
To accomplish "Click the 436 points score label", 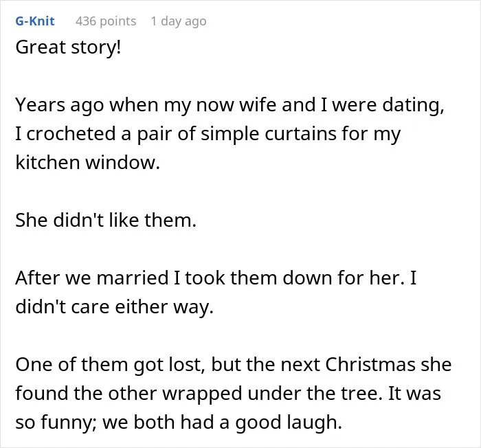I will pos(106,21).
